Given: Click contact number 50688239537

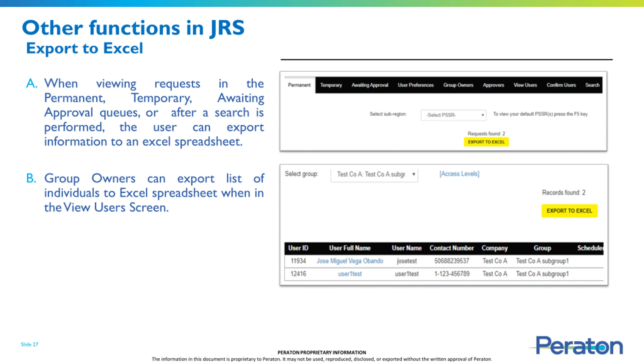Looking at the screenshot, I should [x=452, y=261].
